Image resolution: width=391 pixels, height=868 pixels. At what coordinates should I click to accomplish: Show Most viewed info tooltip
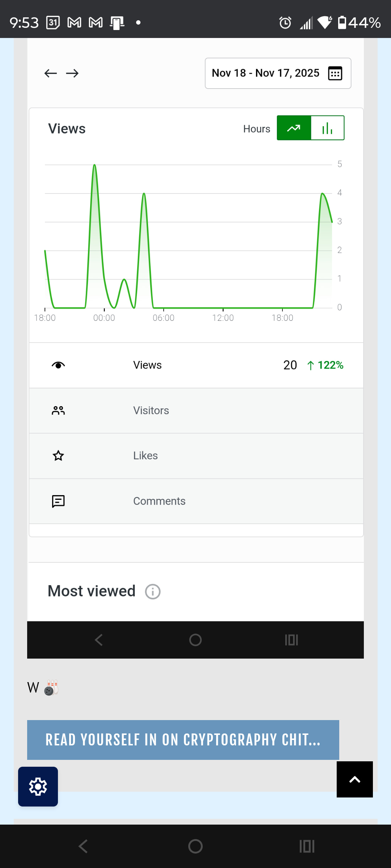[153, 592]
